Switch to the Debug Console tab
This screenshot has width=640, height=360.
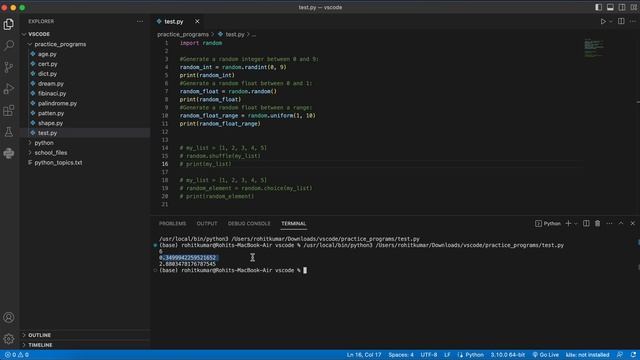pos(249,224)
